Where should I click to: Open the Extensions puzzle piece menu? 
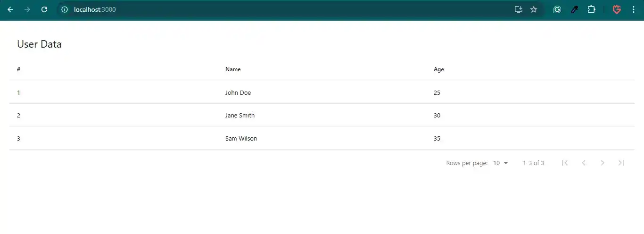coord(591,9)
